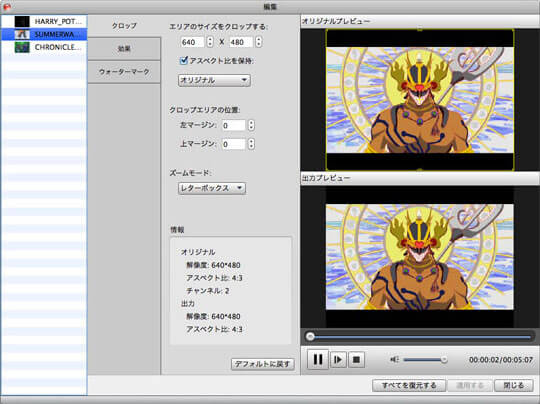Click the 左マージン stepper arrows
540x404 pixels.
(251, 125)
